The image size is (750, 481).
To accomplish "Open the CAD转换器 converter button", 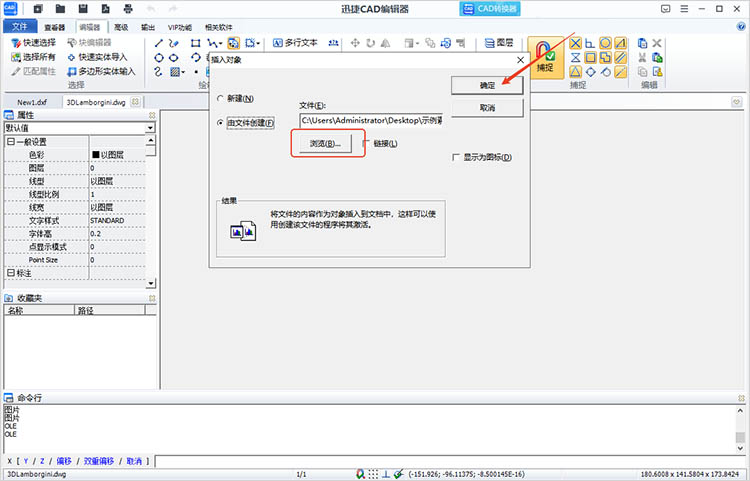I will [490, 9].
